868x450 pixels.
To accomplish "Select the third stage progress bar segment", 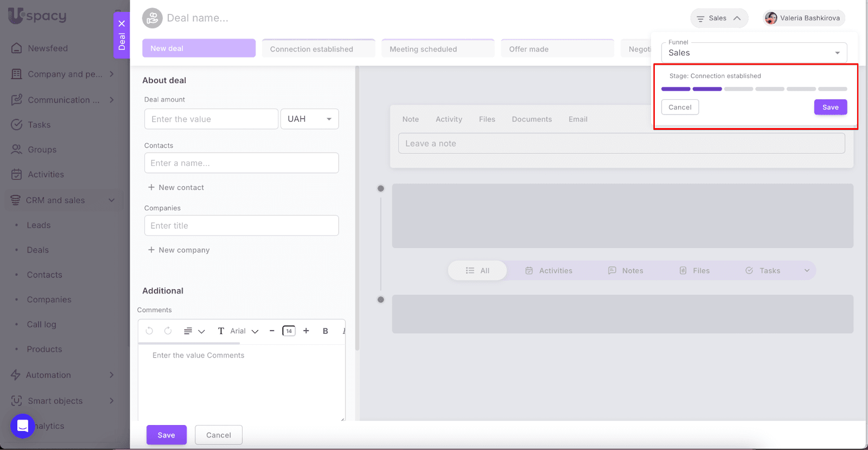I will click(738, 89).
